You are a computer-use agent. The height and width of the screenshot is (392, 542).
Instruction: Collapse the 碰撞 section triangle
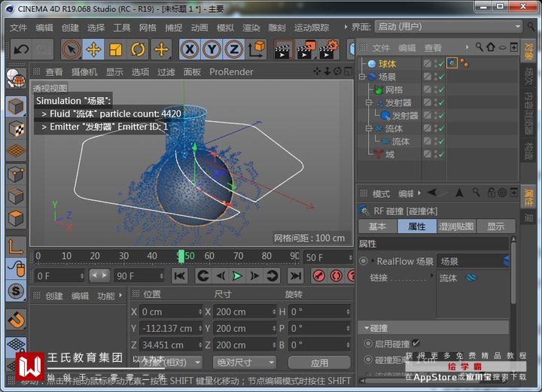(367, 328)
